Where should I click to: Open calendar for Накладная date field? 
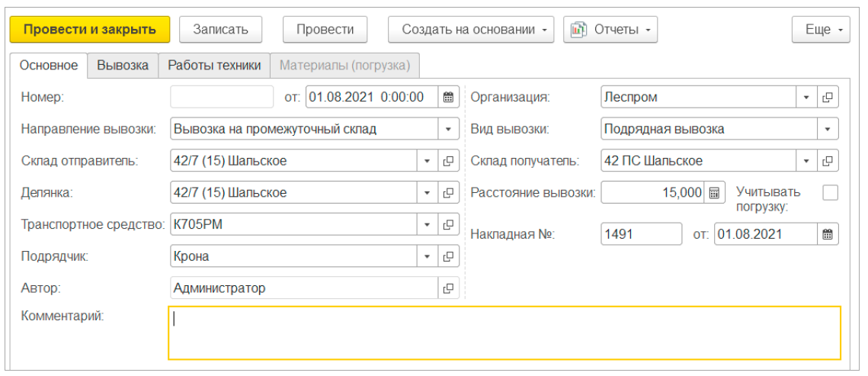tap(828, 234)
